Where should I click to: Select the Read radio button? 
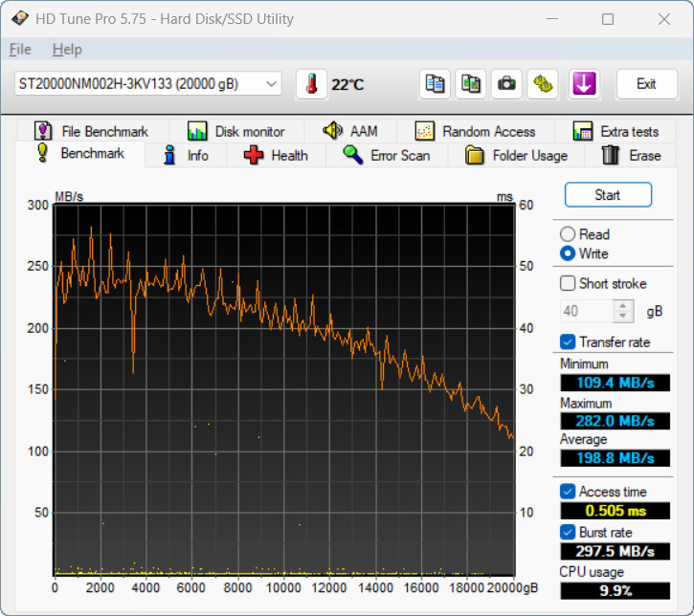[568, 234]
